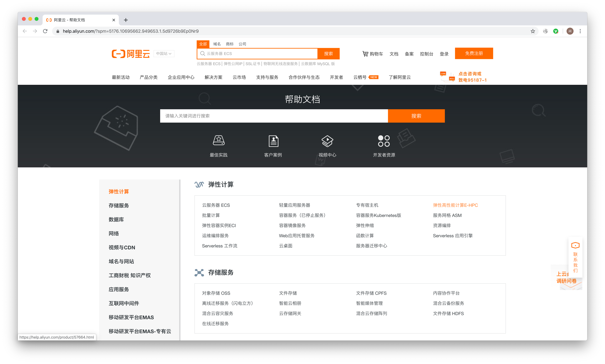605x364 pixels.
Task: Click the gray globe extension icon
Action: click(545, 31)
